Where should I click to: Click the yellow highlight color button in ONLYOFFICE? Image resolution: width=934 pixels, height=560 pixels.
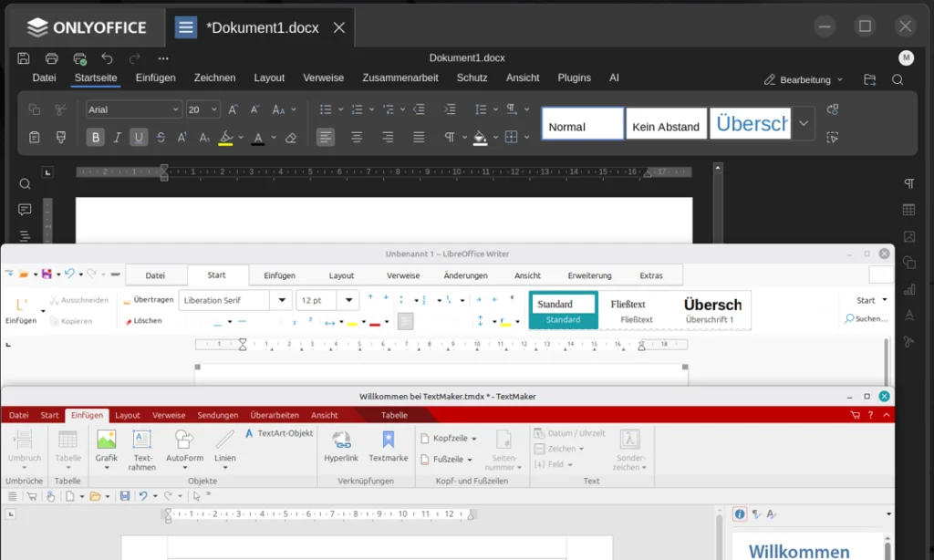pos(226,138)
